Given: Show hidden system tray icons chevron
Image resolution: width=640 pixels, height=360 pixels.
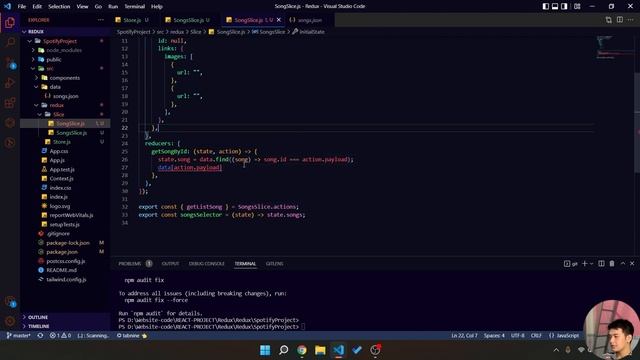Looking at the screenshot, I should (556, 350).
